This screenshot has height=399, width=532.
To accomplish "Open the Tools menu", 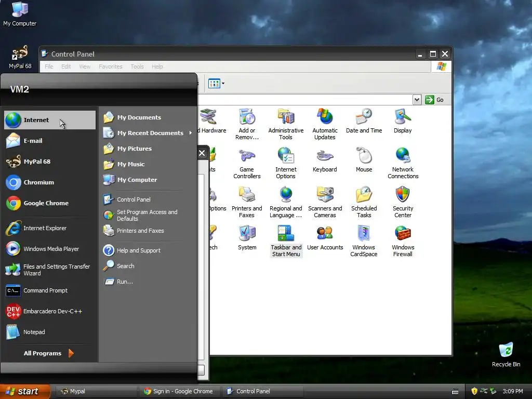I will click(x=137, y=66).
